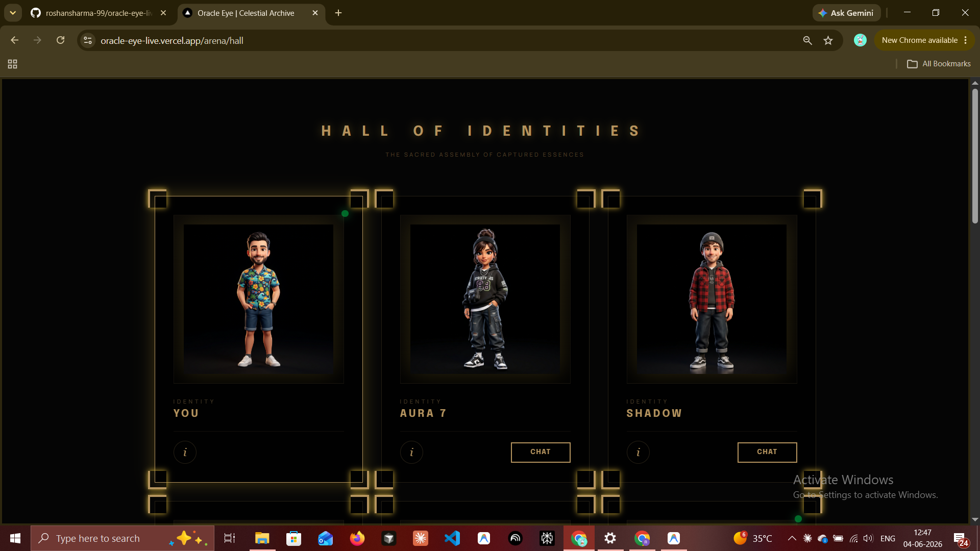Click the Sacred Assembly subtitle text
The width and height of the screenshot is (980, 551).
tap(485, 155)
